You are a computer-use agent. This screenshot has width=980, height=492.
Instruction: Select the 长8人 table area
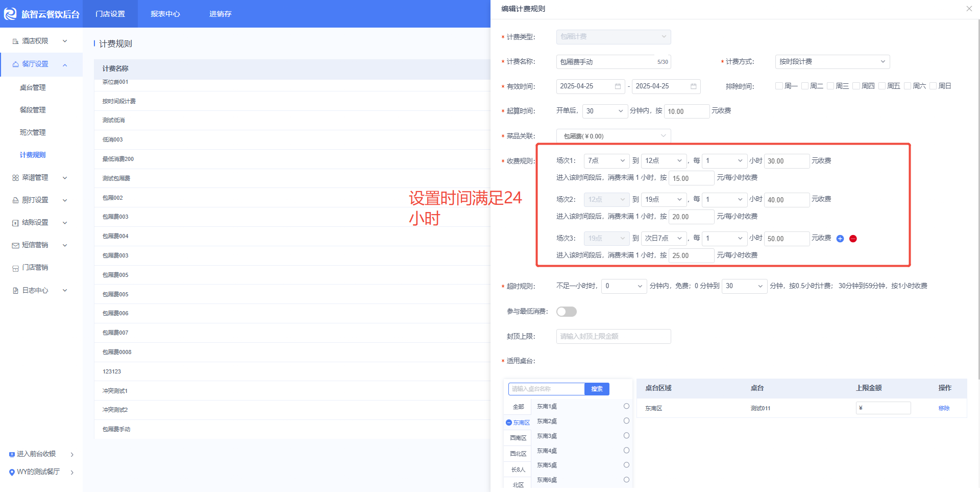pyautogui.click(x=518, y=470)
